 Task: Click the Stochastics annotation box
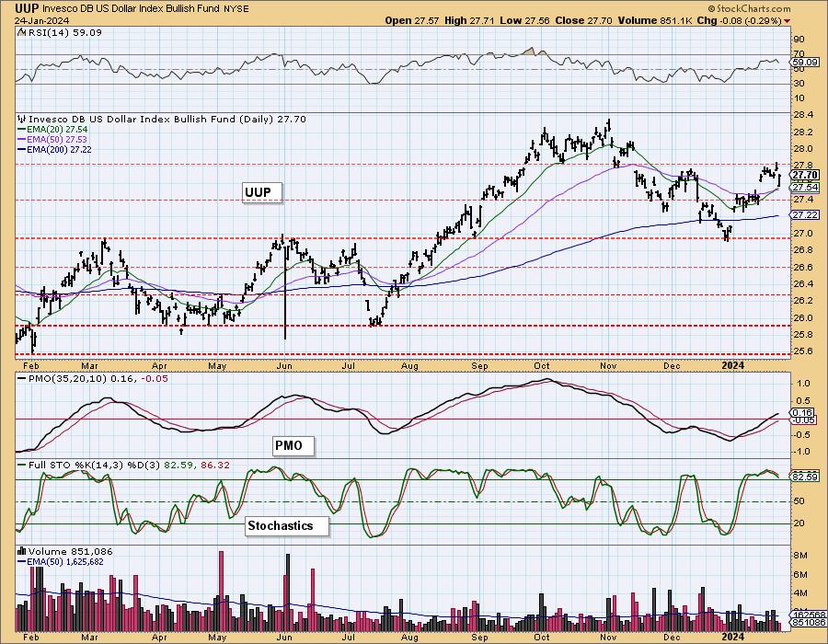click(286, 525)
